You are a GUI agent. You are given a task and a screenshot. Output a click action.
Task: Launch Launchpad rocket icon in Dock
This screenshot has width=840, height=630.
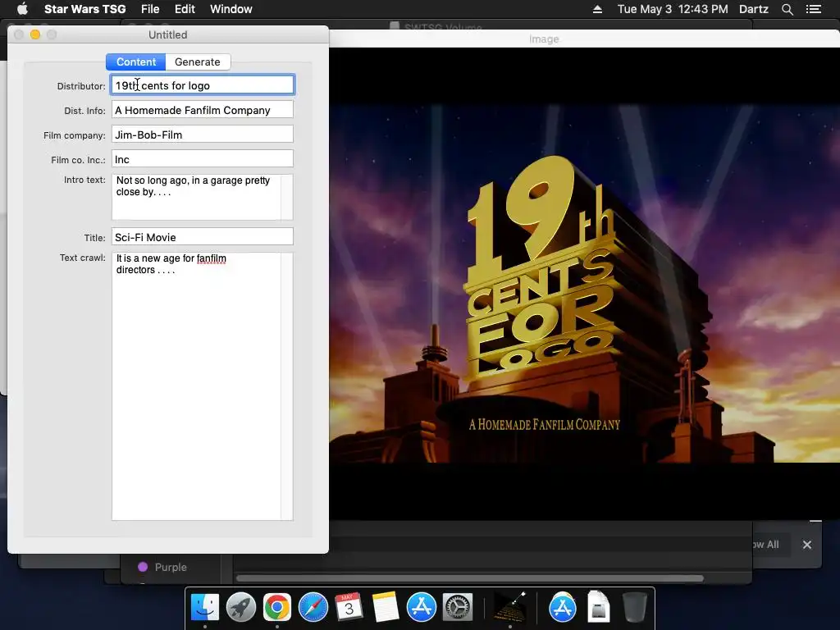point(240,607)
